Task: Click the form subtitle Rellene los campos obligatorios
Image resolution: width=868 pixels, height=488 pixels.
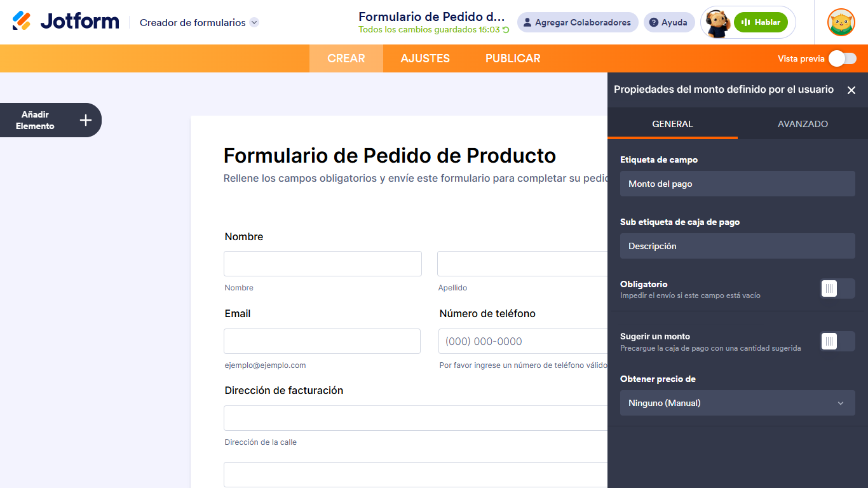Action: pos(416,179)
